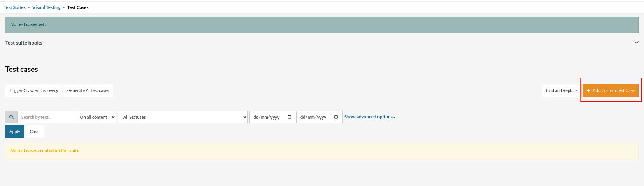Screen dimensions: 644x186
Task: Expand the Test suite hooks chevron
Action: [636, 42]
